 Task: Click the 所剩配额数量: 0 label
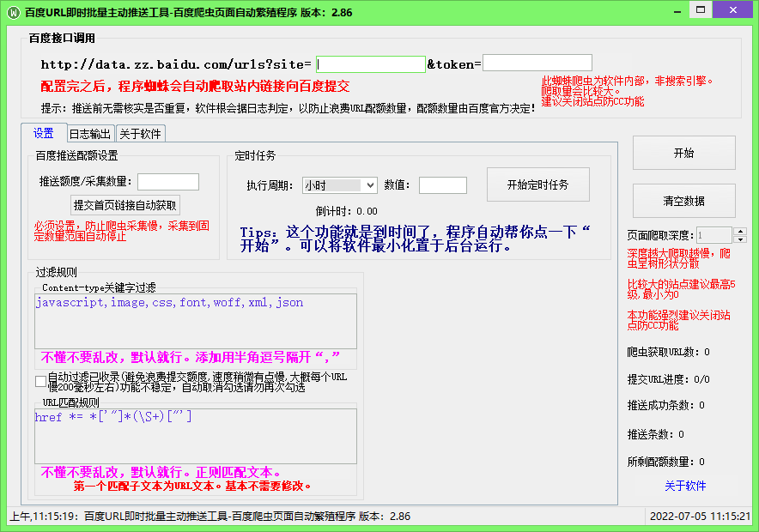[666, 462]
